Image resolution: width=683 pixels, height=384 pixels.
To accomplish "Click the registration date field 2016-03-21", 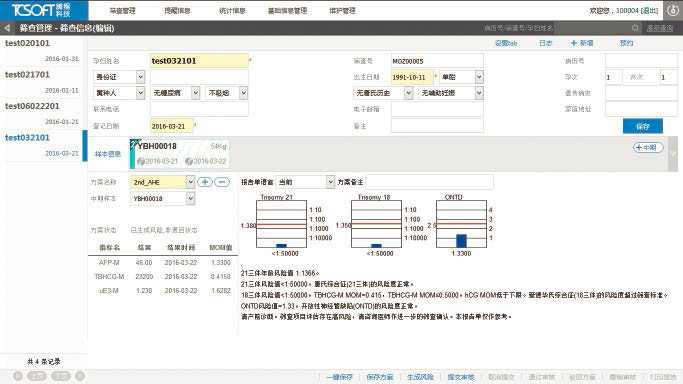I will point(172,126).
